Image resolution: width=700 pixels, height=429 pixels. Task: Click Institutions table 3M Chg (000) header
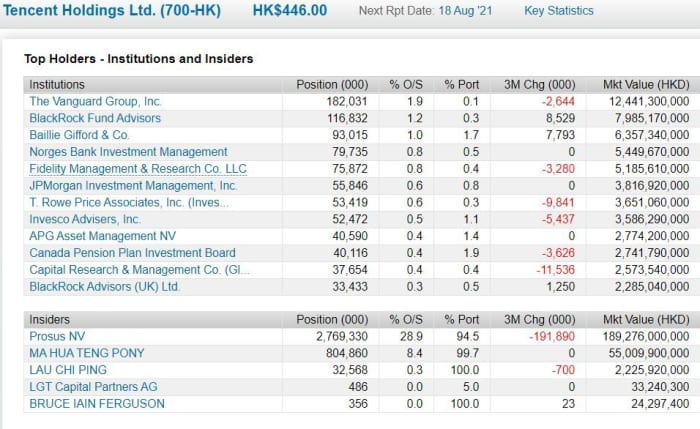pos(540,85)
